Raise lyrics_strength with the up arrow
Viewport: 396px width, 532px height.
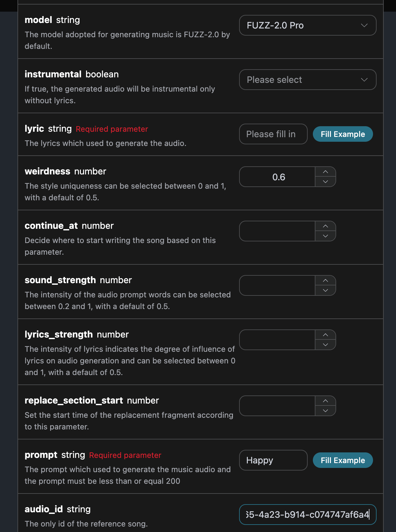coord(325,335)
